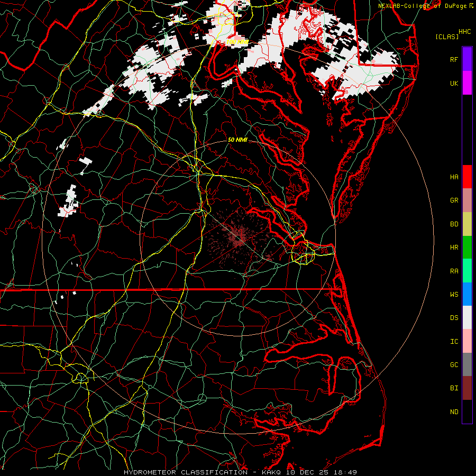Click the BI dark red legend swatch
The height and width of the screenshot is (476, 476).
click(x=467, y=388)
